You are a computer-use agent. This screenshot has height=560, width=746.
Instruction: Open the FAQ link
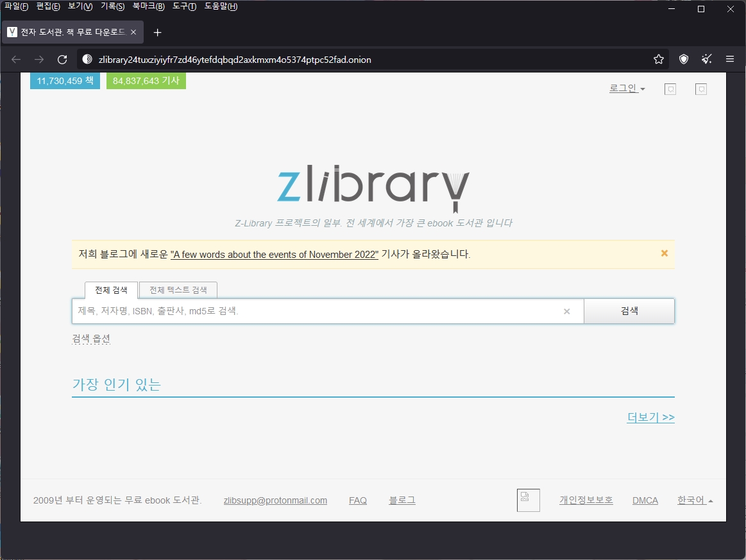pos(358,500)
